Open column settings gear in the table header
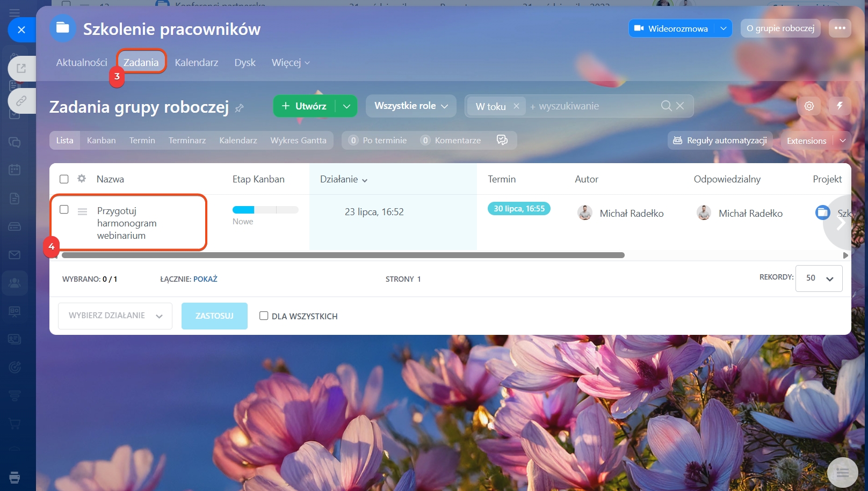The image size is (868, 491). point(82,179)
